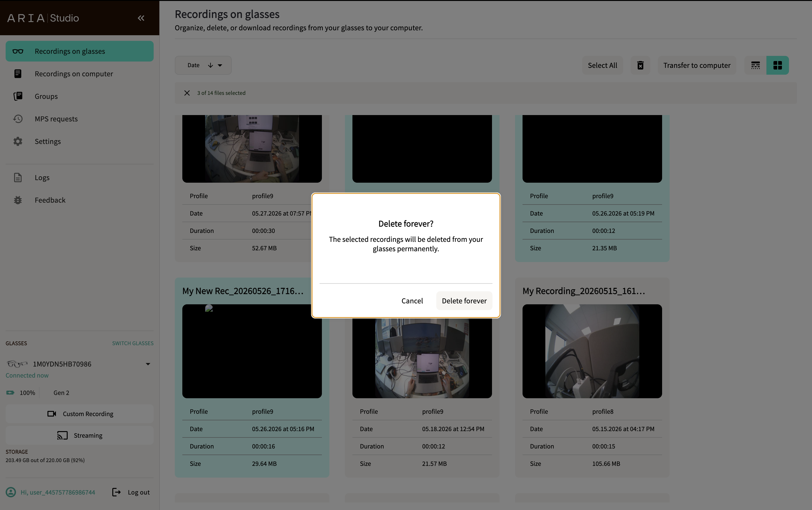The image size is (812, 510).
Task: Click the Logs document icon
Action: point(18,178)
